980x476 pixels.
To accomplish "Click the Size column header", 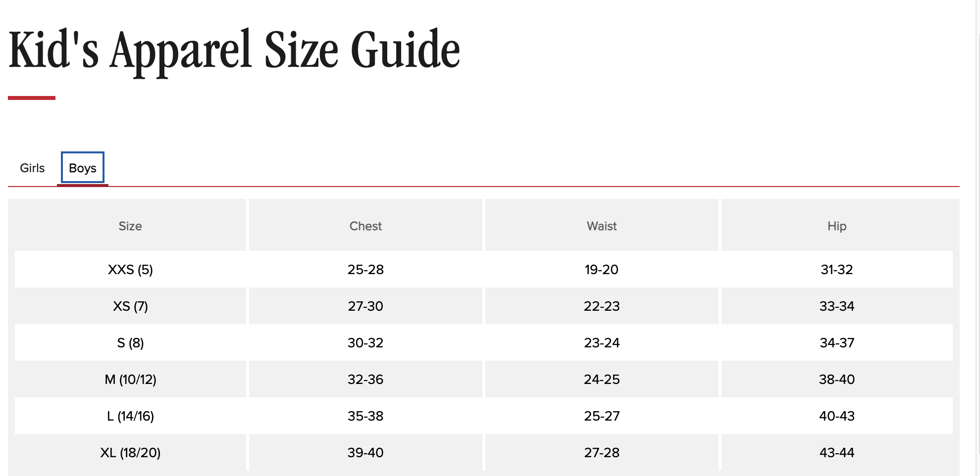I will [x=130, y=226].
